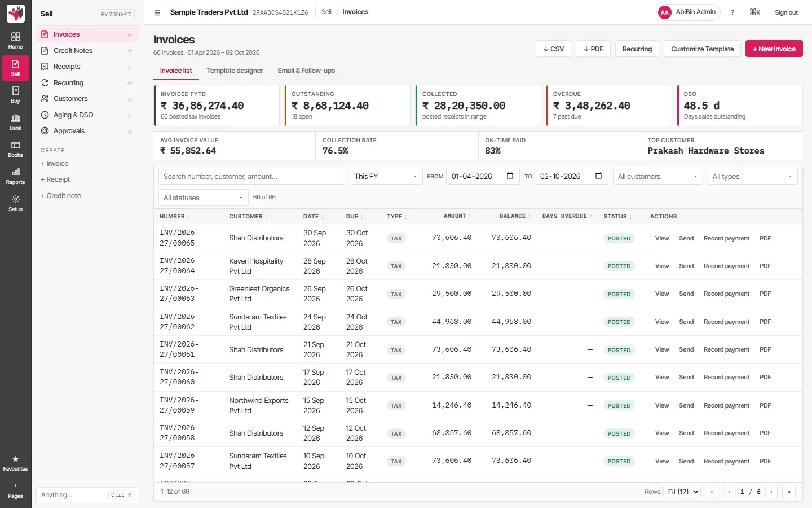Collapse the Pages panel chevron
This screenshot has height=508, width=812.
[x=15, y=491]
